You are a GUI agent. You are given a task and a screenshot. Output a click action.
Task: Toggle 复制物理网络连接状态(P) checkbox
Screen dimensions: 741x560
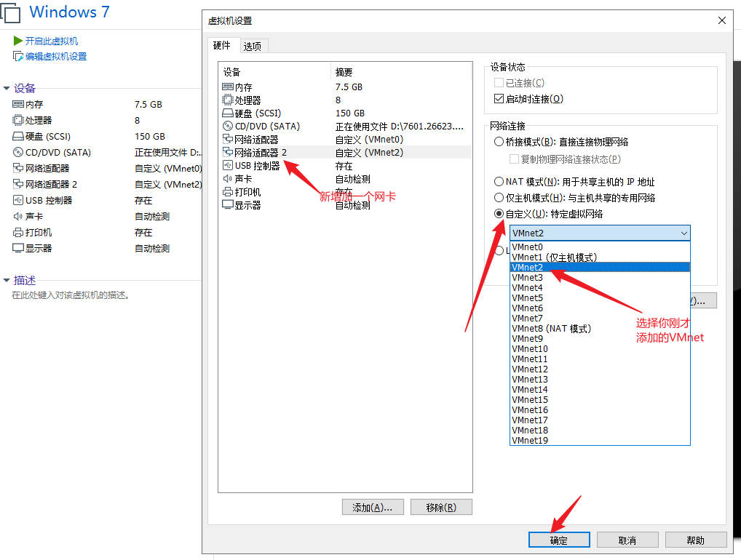514,159
